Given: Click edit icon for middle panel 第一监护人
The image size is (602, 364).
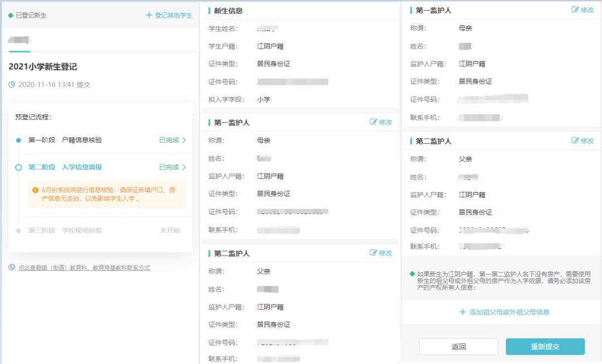Looking at the screenshot, I should point(373,122).
